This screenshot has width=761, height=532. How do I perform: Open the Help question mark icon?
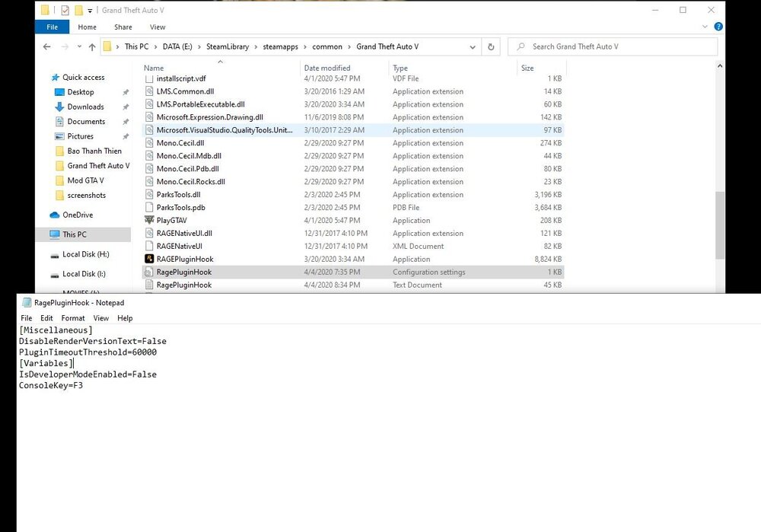[718, 27]
